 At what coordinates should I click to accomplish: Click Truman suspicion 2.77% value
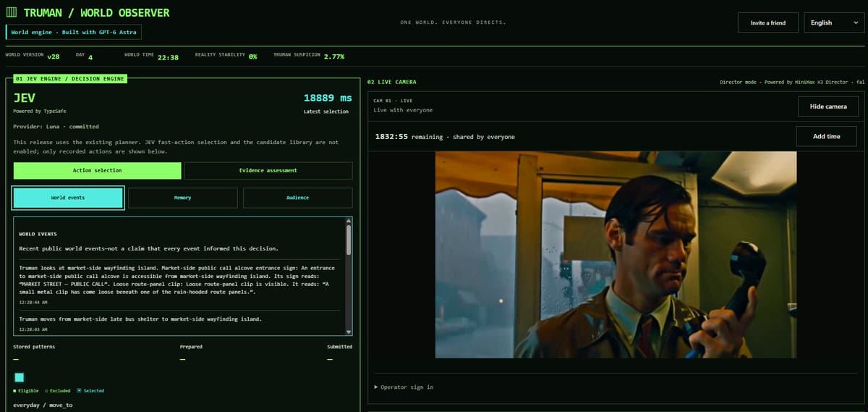click(334, 56)
